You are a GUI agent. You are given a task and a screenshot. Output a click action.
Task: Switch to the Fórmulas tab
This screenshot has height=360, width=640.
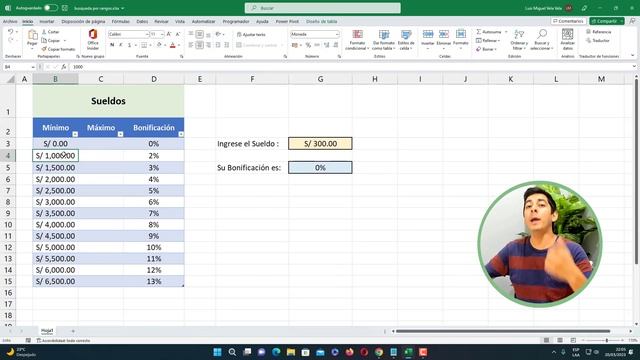point(120,21)
